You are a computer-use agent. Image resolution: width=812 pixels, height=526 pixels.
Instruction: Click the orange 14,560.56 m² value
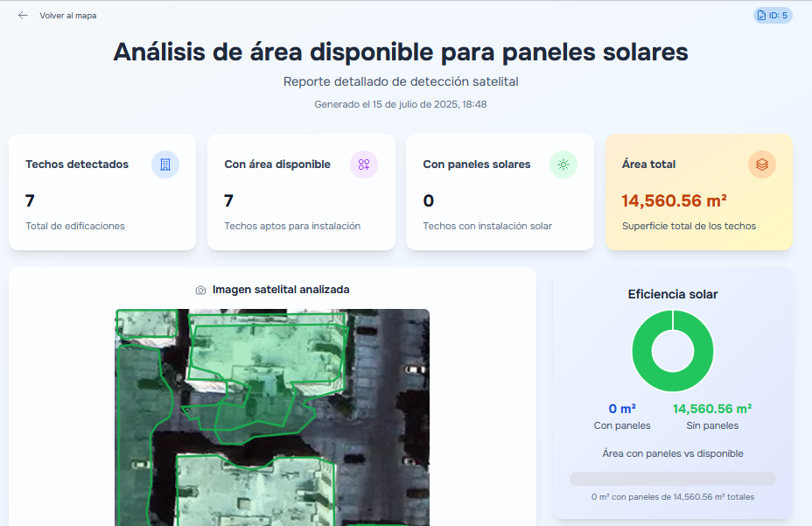(675, 200)
